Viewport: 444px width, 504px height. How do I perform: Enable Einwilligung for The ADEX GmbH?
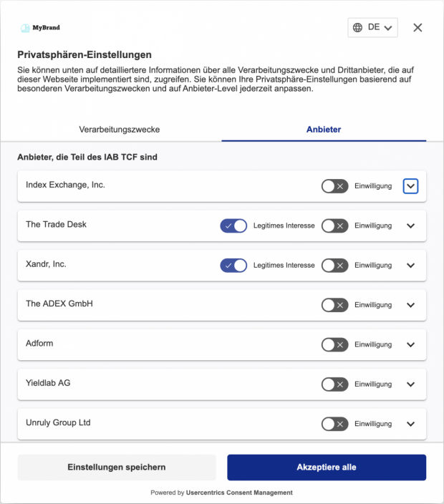click(334, 305)
